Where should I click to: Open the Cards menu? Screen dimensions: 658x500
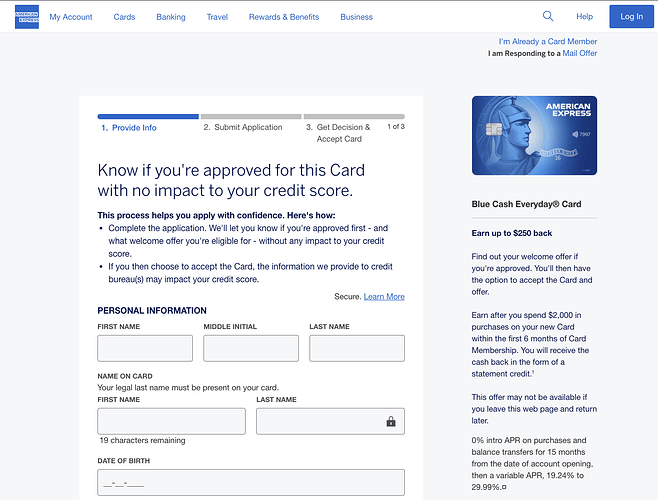tap(124, 17)
